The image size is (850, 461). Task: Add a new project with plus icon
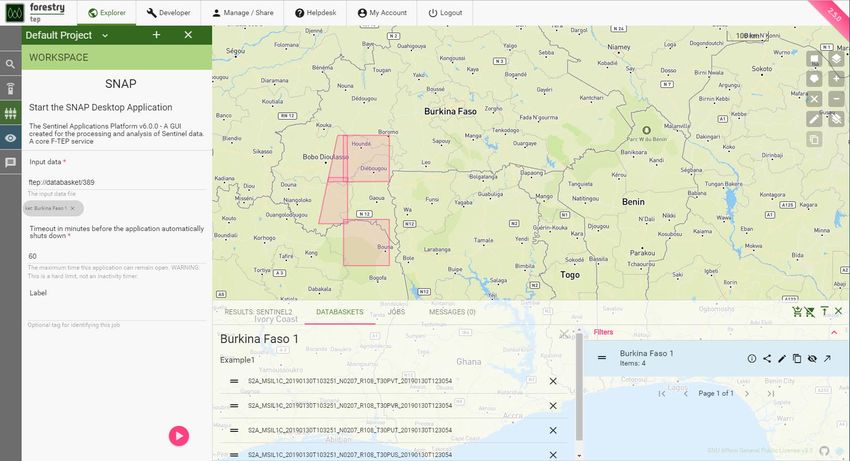pyautogui.click(x=156, y=35)
